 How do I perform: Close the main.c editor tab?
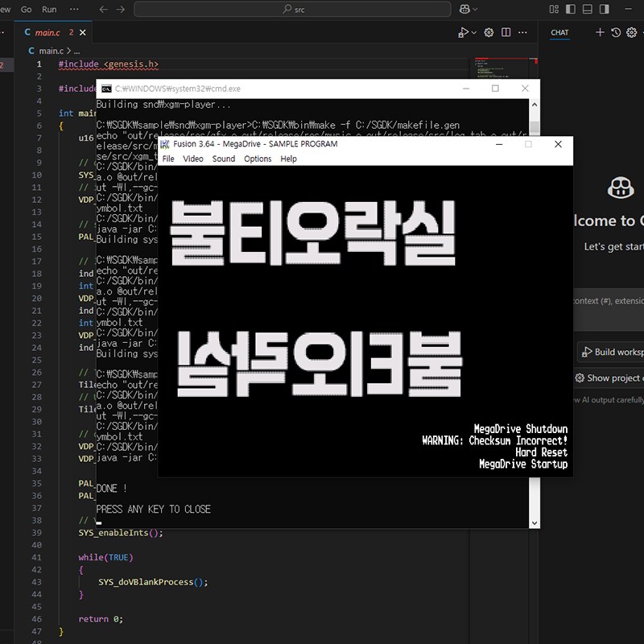(83, 32)
